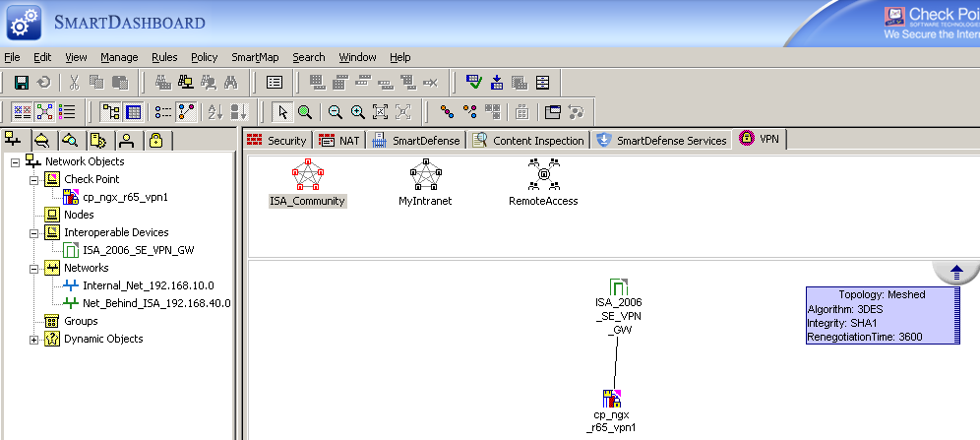
Task: Click the cabinet drawer icon at toolbar end
Action: [542, 82]
